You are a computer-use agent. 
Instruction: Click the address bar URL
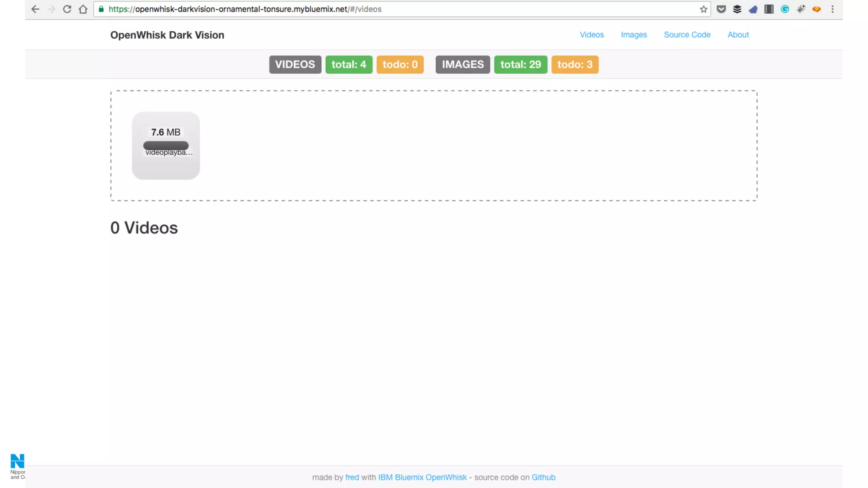point(245,9)
